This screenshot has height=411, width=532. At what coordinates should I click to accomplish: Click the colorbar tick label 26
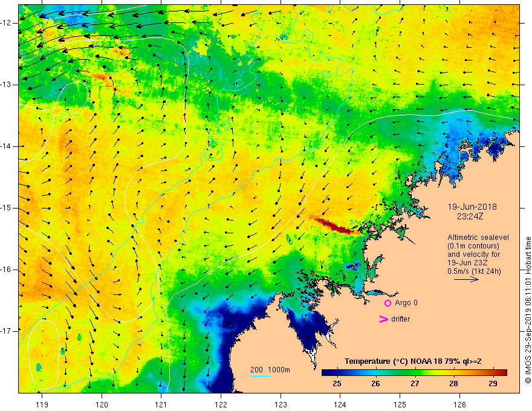pyautogui.click(x=375, y=384)
